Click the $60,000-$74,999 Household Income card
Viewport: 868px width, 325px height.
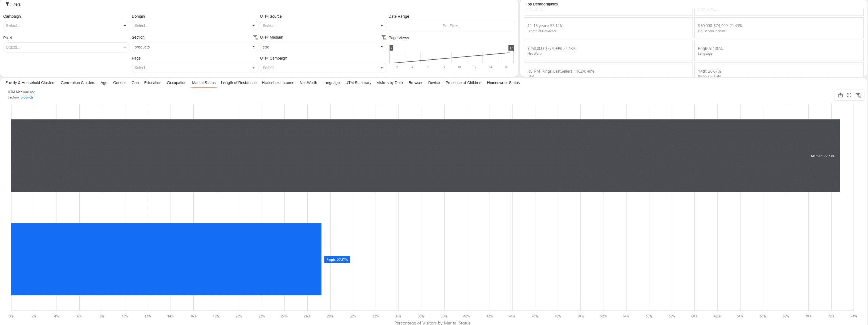click(x=779, y=28)
